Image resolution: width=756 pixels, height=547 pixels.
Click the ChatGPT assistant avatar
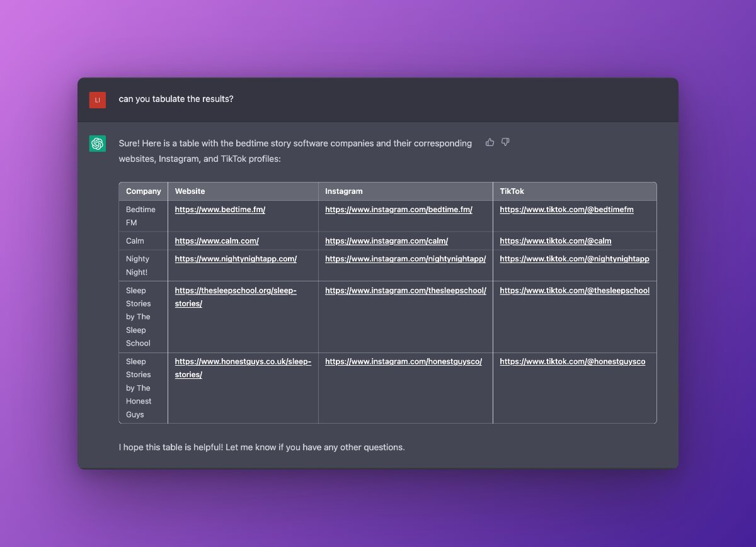[x=98, y=144]
